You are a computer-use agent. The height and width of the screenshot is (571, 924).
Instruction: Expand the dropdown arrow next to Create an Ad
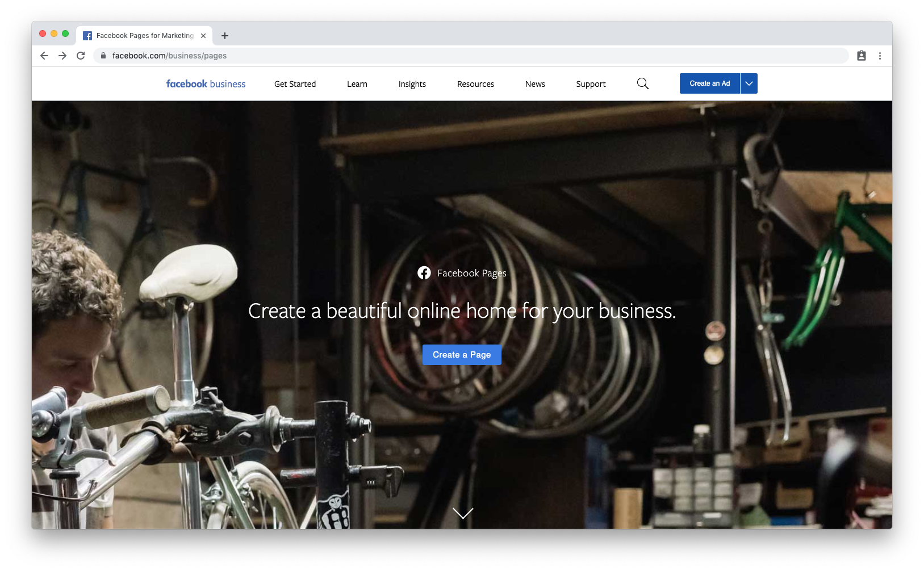click(x=749, y=83)
